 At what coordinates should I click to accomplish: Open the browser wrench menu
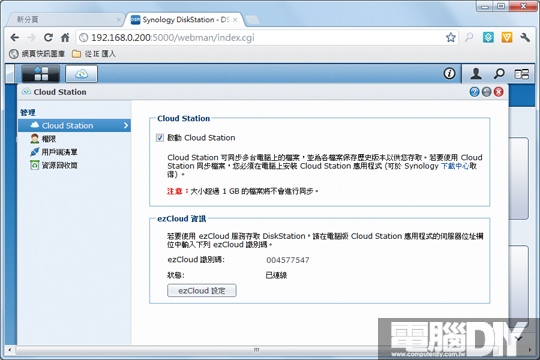(525, 37)
